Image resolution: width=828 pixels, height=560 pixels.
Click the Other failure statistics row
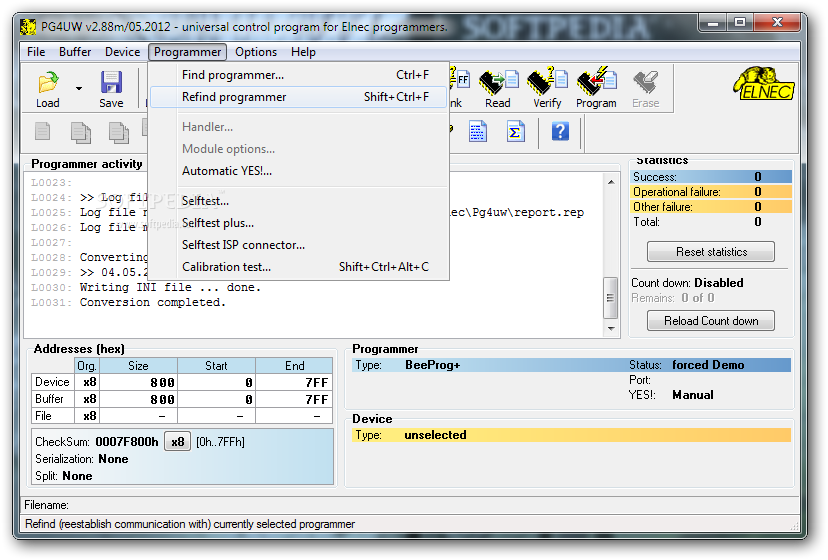711,207
